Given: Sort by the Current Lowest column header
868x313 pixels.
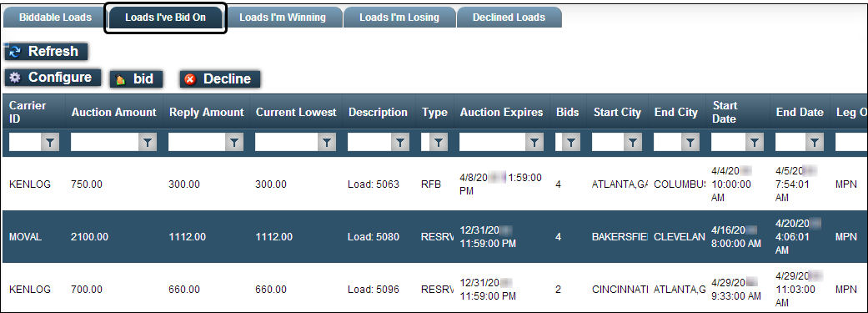Looking at the screenshot, I should [x=296, y=112].
